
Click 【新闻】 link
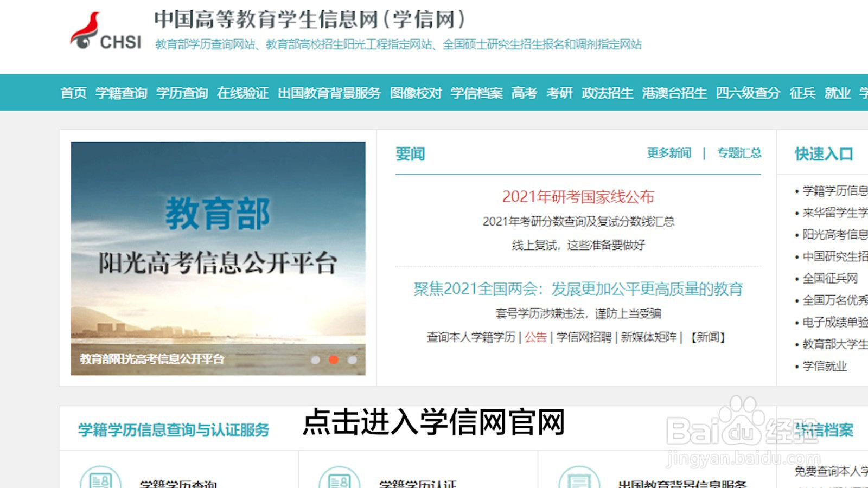tap(708, 337)
